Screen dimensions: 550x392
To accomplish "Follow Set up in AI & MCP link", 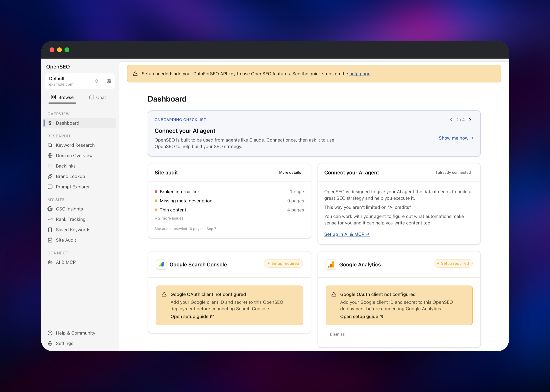I will 347,234.
